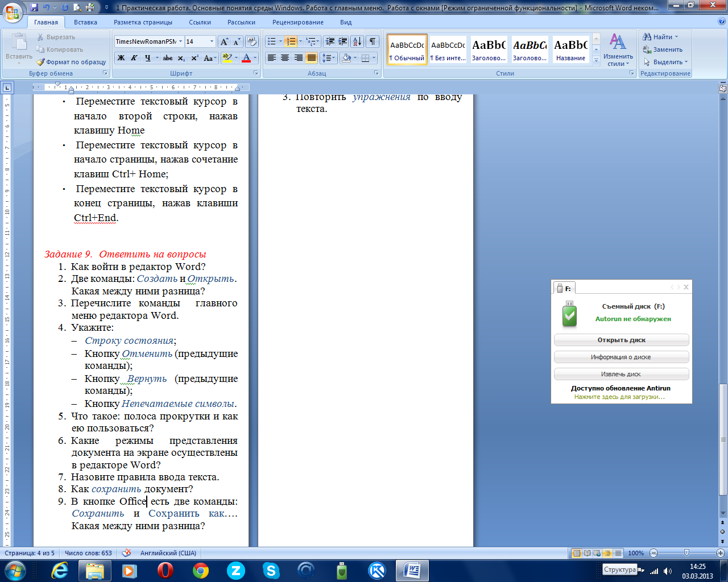Screen dimensions: 728x582
Task: Align text to the right
Action: point(298,58)
